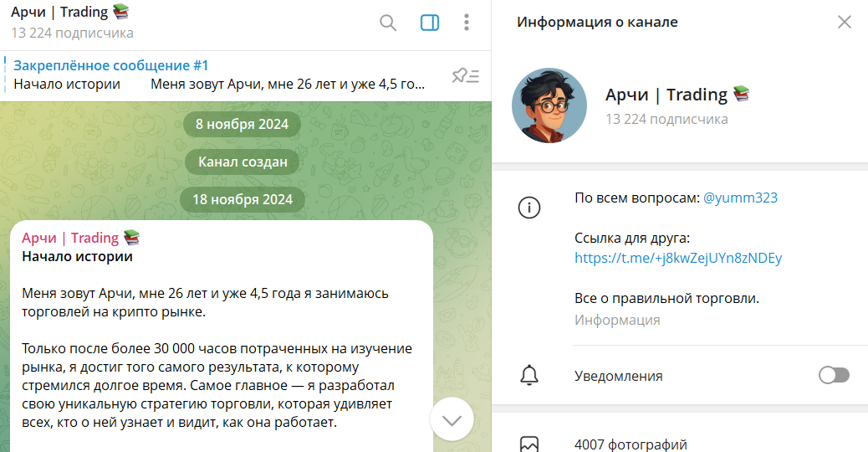The image size is (868, 452).
Task: Click the photos gallery icon
Action: coord(529,444)
